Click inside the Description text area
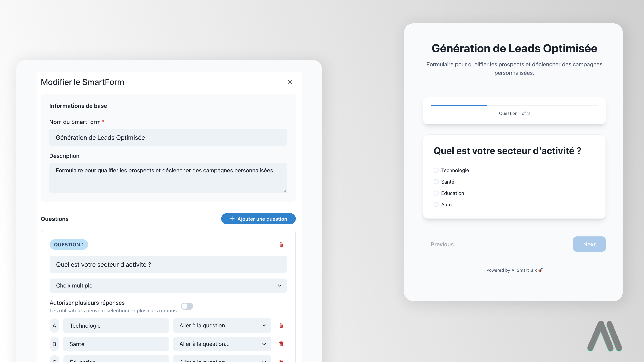 pyautogui.click(x=168, y=177)
